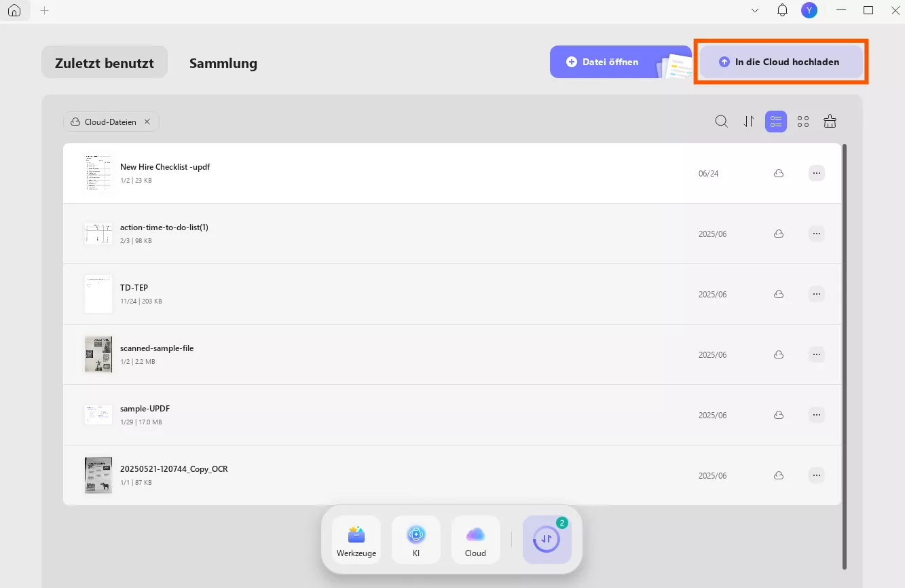Select 20250521-120744_Copy_OCR file name

tap(174, 469)
